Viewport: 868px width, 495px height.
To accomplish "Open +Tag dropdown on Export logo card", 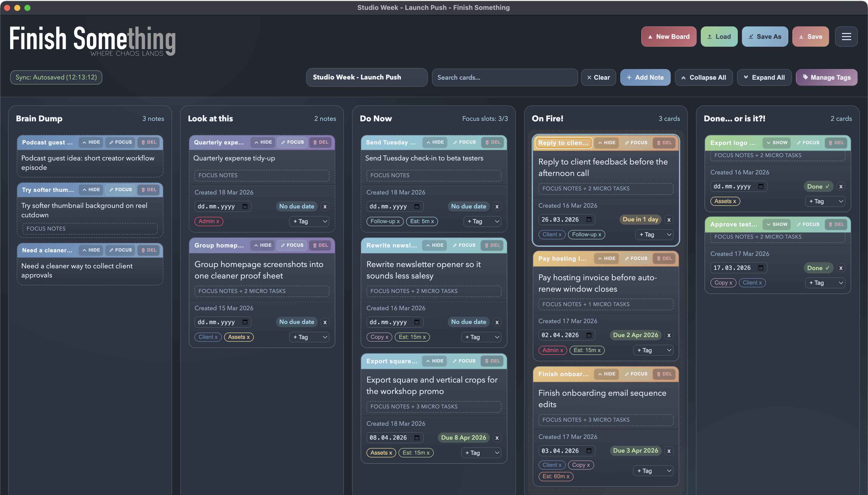I will (x=825, y=201).
